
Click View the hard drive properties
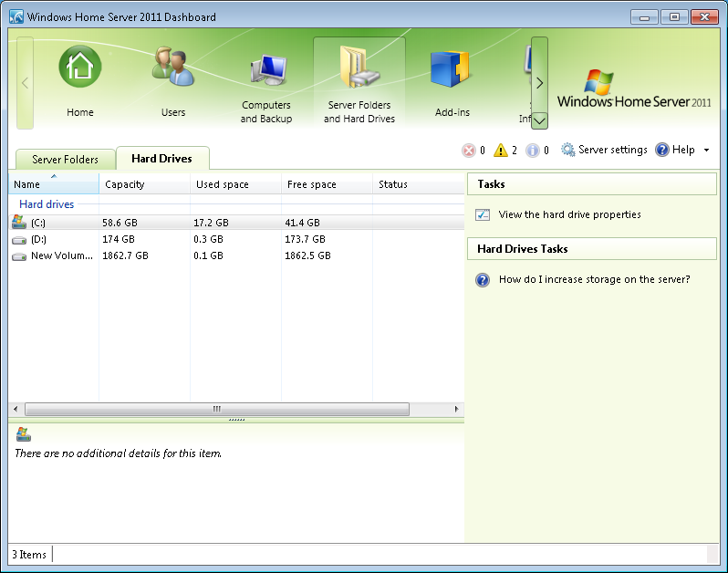pyautogui.click(x=569, y=214)
